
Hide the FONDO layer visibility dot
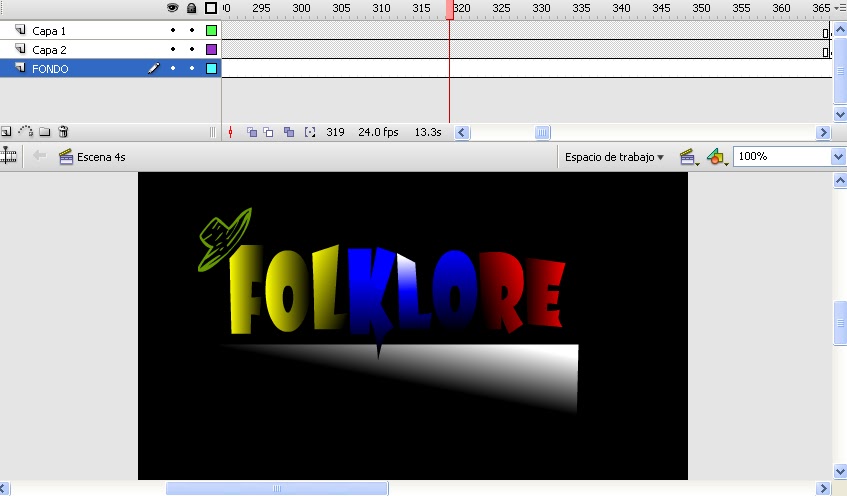pyautogui.click(x=173, y=68)
